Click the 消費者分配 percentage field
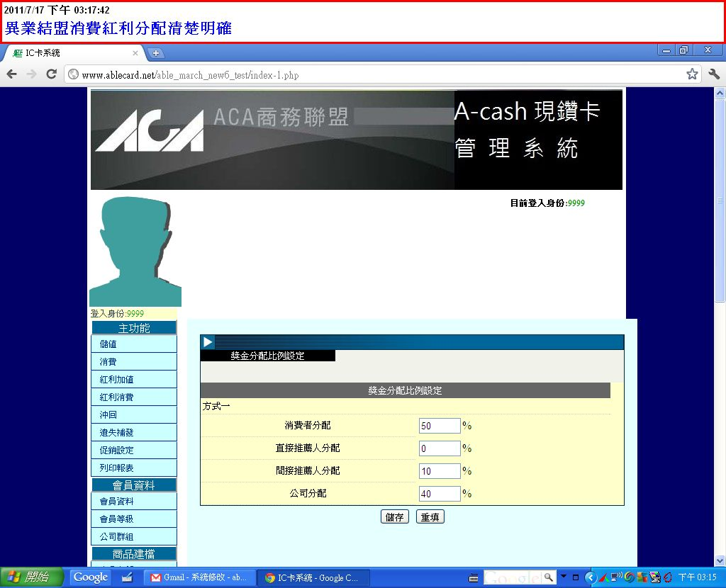 [x=439, y=426]
